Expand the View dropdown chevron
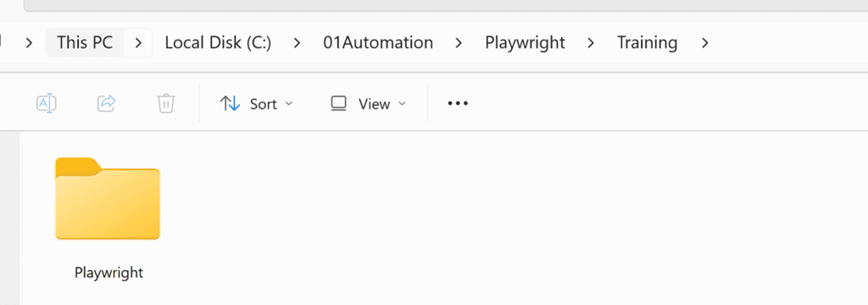This screenshot has width=868, height=305. 403,104
